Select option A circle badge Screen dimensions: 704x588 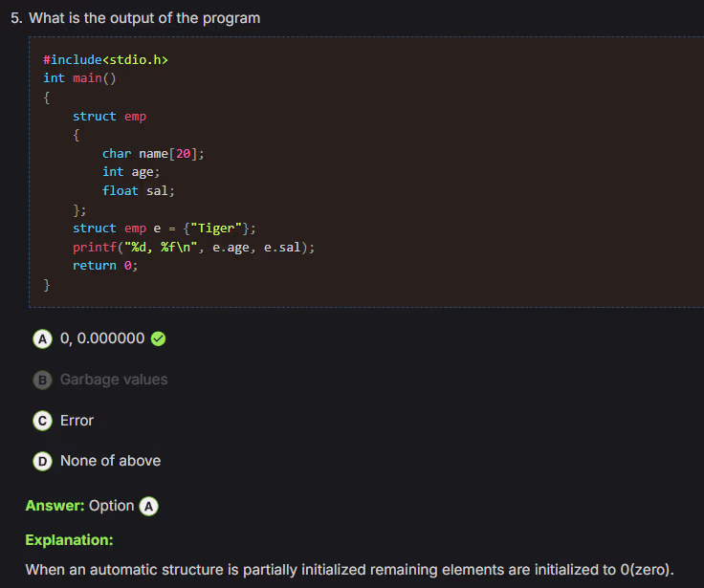tap(42, 338)
